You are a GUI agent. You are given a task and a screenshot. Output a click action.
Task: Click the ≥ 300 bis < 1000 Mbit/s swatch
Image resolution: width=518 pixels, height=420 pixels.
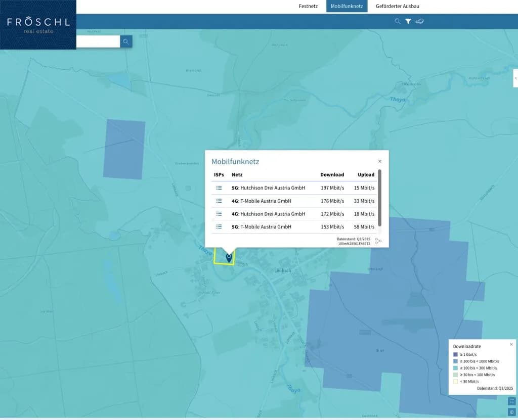456,361
